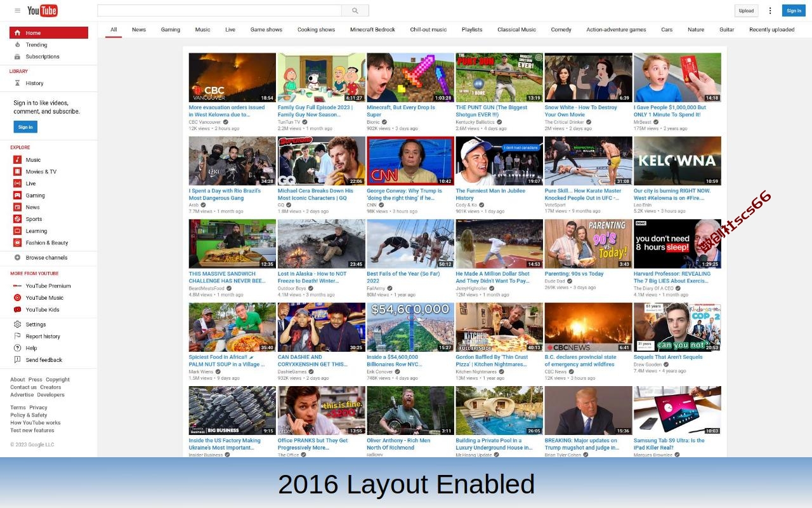Open 'Oliver Anthony - Rich Men' video title

point(398,444)
